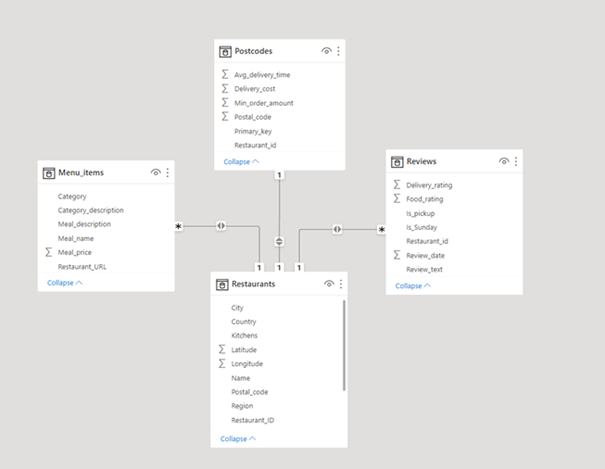
Task: Open more options for Reviews table
Action: pyautogui.click(x=516, y=161)
